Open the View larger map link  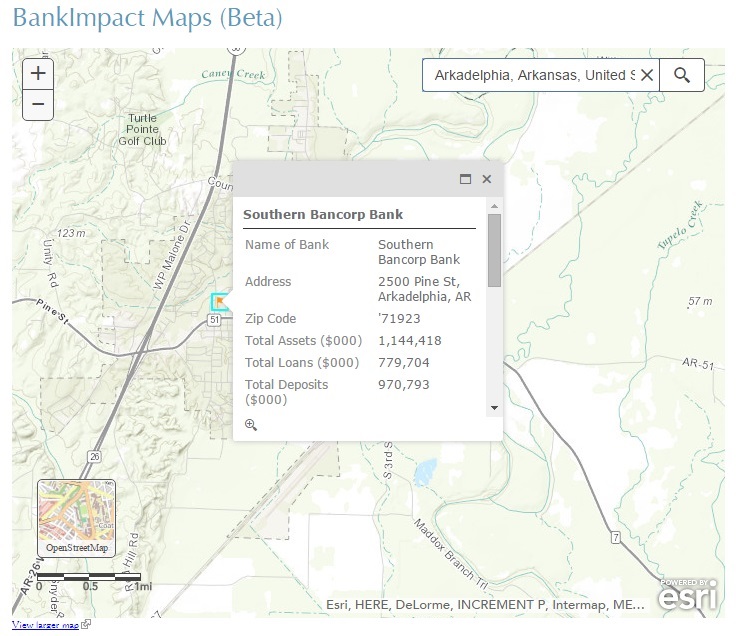click(x=46, y=625)
